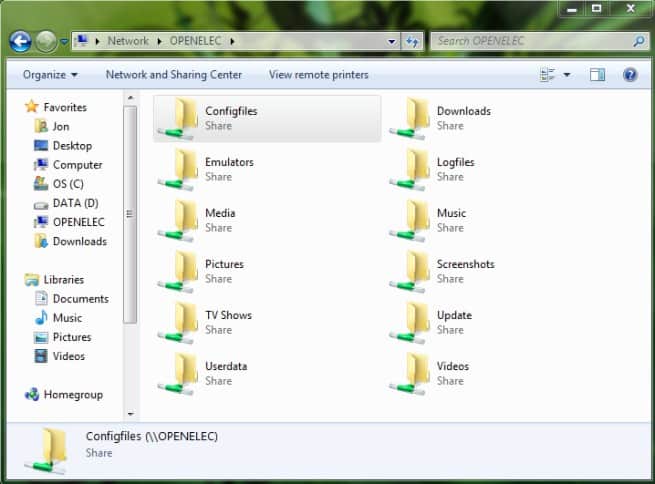Expand the address bar history dropdown

(391, 41)
